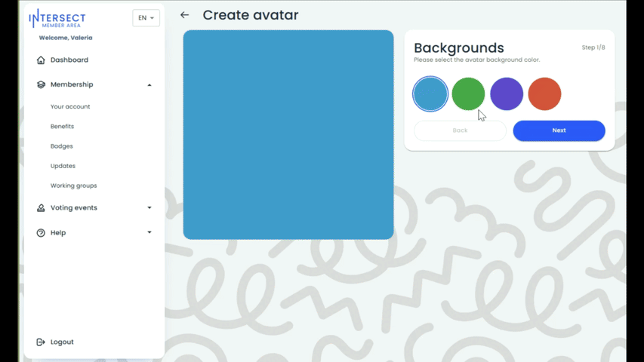Viewport: 644px width, 362px height.
Task: Click the avatar preview canvas
Action: click(x=288, y=135)
